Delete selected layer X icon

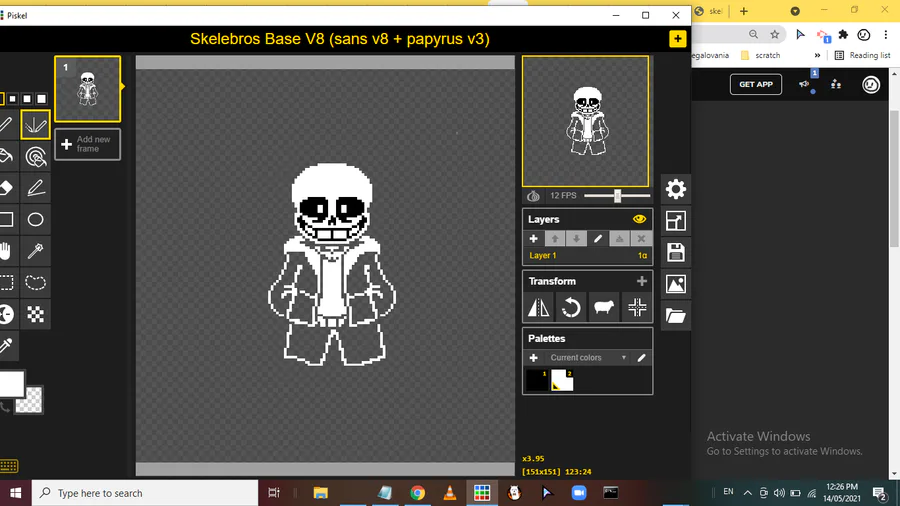coord(641,239)
